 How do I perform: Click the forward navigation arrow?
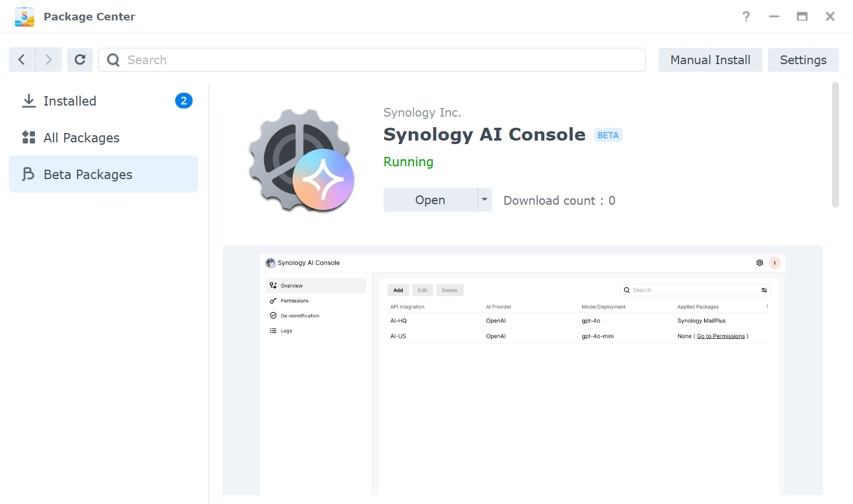pyautogui.click(x=48, y=60)
